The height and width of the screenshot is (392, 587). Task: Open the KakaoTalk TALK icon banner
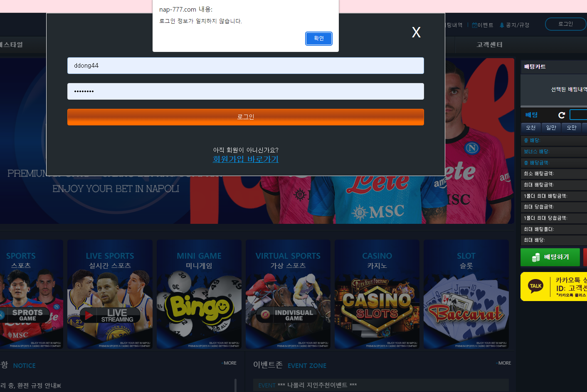[535, 286]
